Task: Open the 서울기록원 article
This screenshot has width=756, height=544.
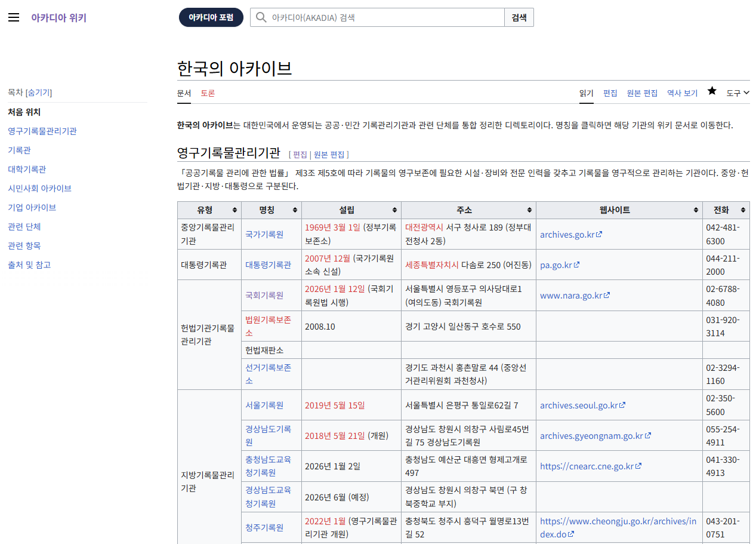Action: tap(264, 405)
